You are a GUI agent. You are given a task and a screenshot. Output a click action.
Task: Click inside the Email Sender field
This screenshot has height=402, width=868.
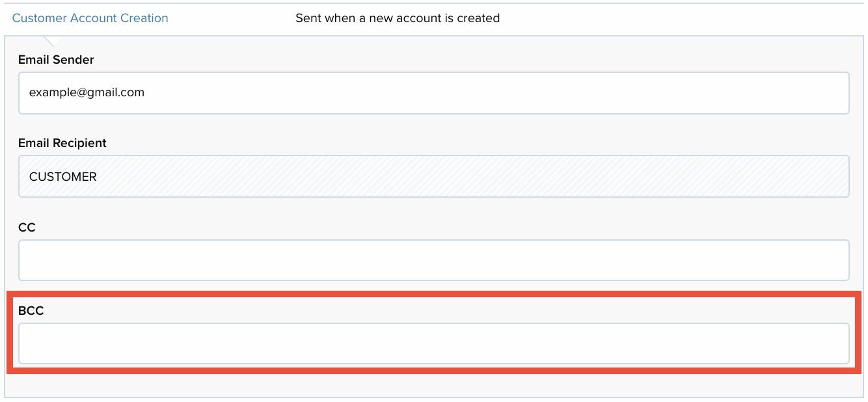click(434, 93)
